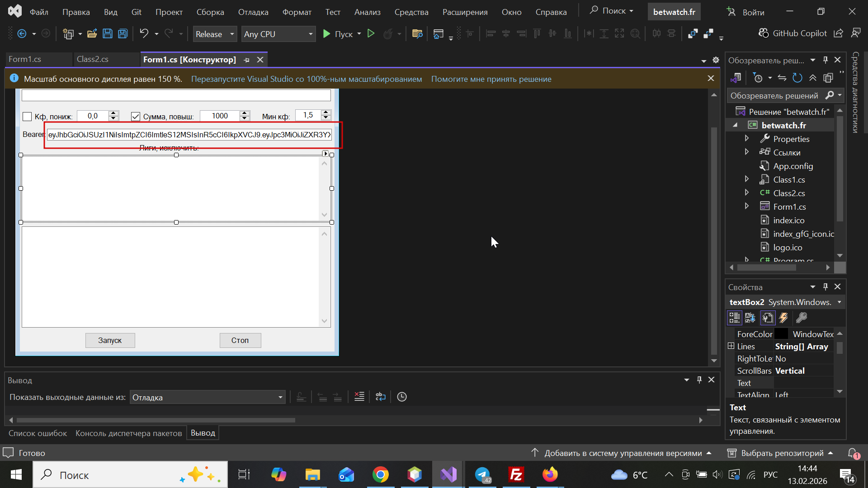Start without debugging using outline play icon

[371, 33]
